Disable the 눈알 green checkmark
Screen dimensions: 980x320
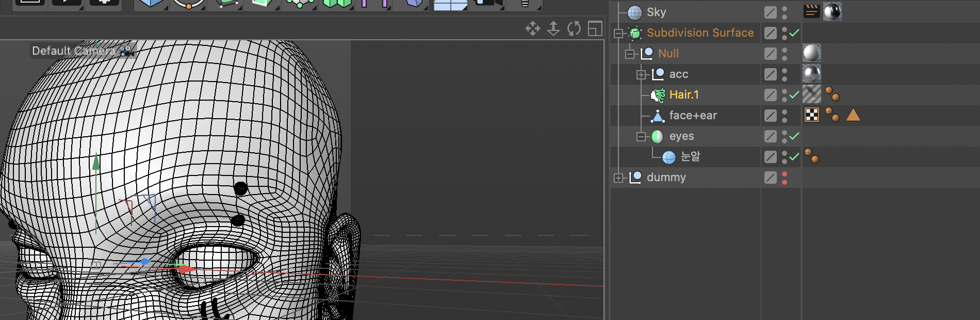tap(795, 156)
